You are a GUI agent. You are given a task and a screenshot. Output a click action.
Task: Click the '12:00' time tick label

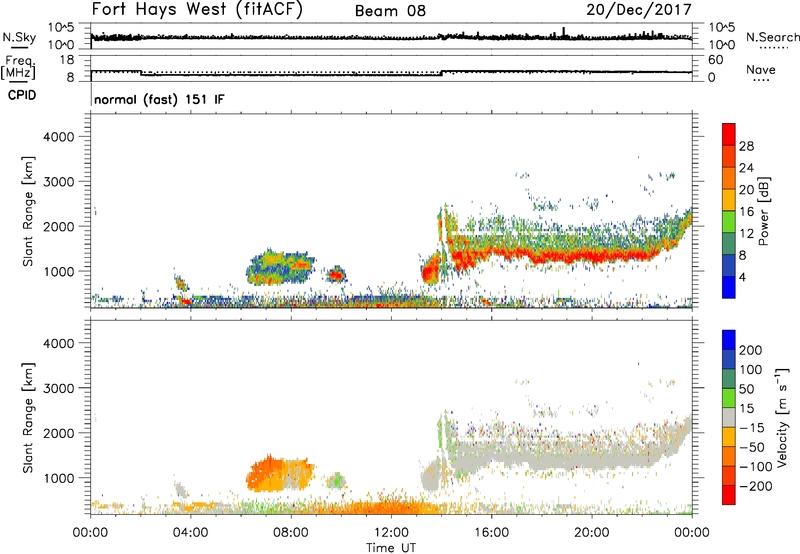pyautogui.click(x=391, y=533)
